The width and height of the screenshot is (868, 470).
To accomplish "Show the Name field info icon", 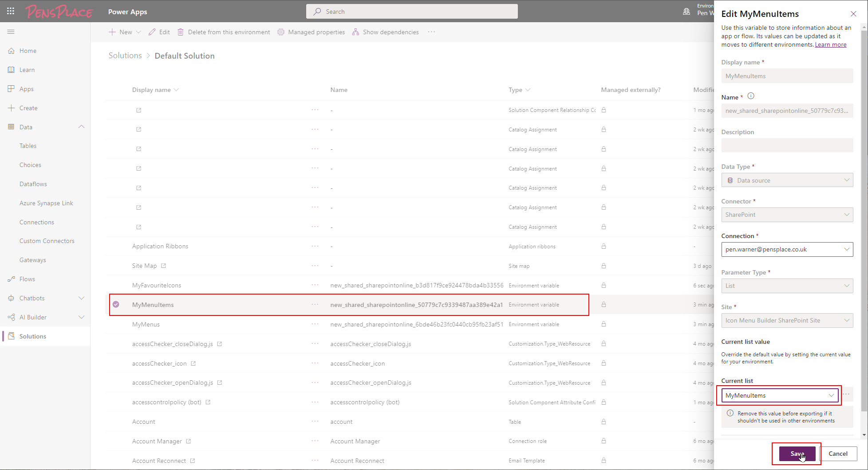I will (751, 96).
